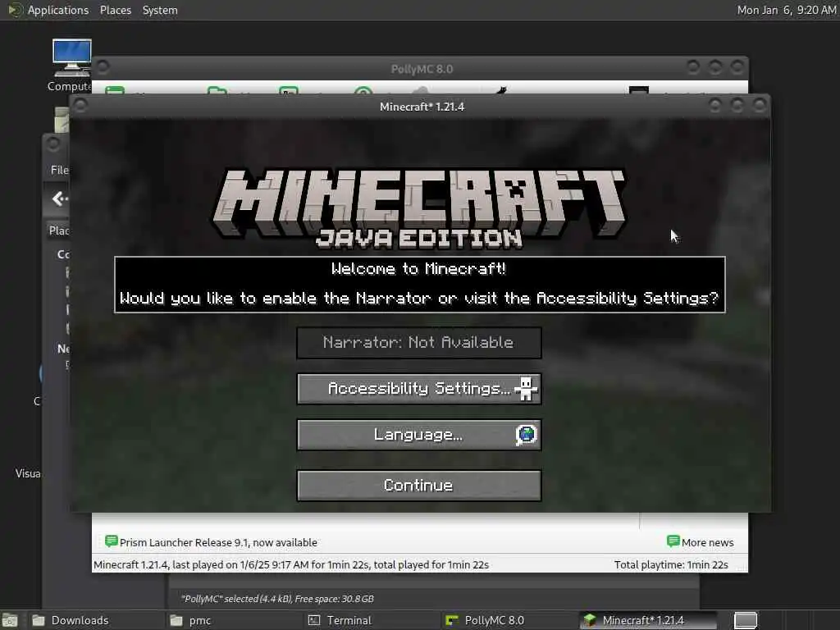The height and width of the screenshot is (630, 840).
Task: Click the globe speech-bubble icon on Language button
Action: [x=526, y=435]
